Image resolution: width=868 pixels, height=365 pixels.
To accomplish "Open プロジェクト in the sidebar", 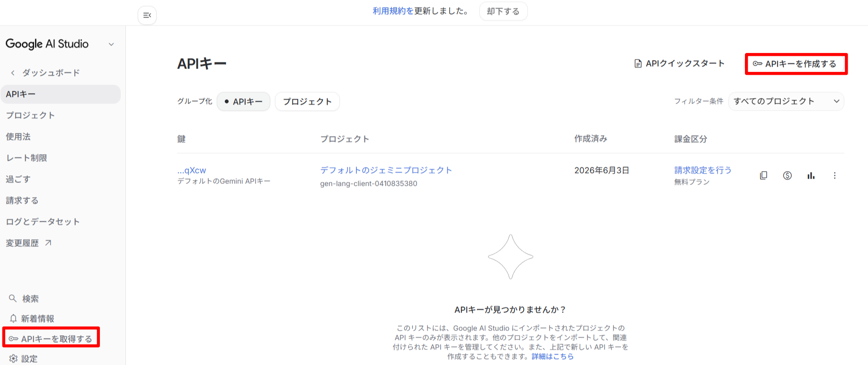I will point(30,115).
